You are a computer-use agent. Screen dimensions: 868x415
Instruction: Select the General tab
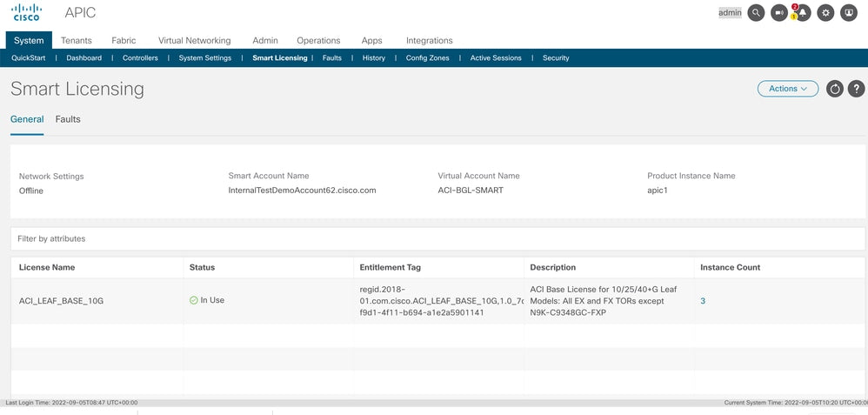click(27, 119)
